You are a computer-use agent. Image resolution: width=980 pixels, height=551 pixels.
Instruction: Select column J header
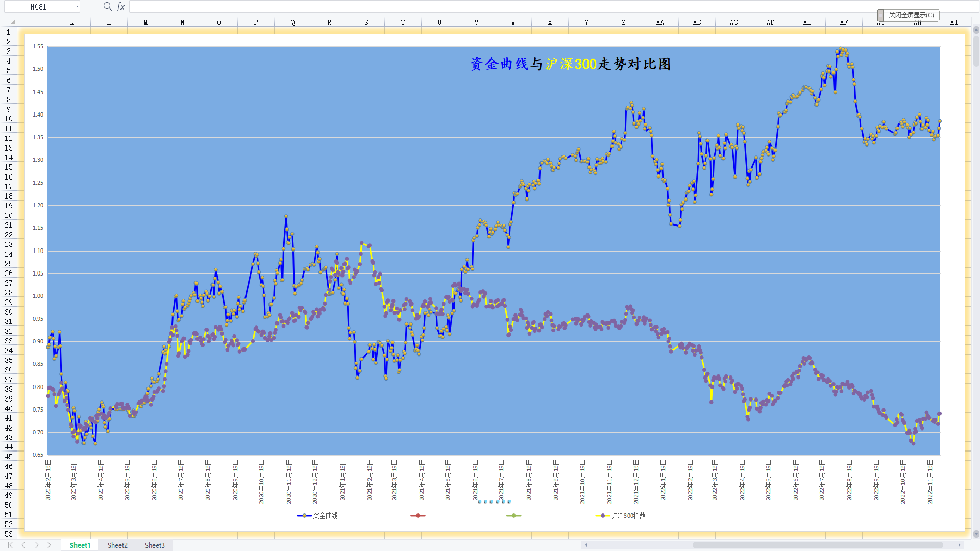tap(35, 22)
